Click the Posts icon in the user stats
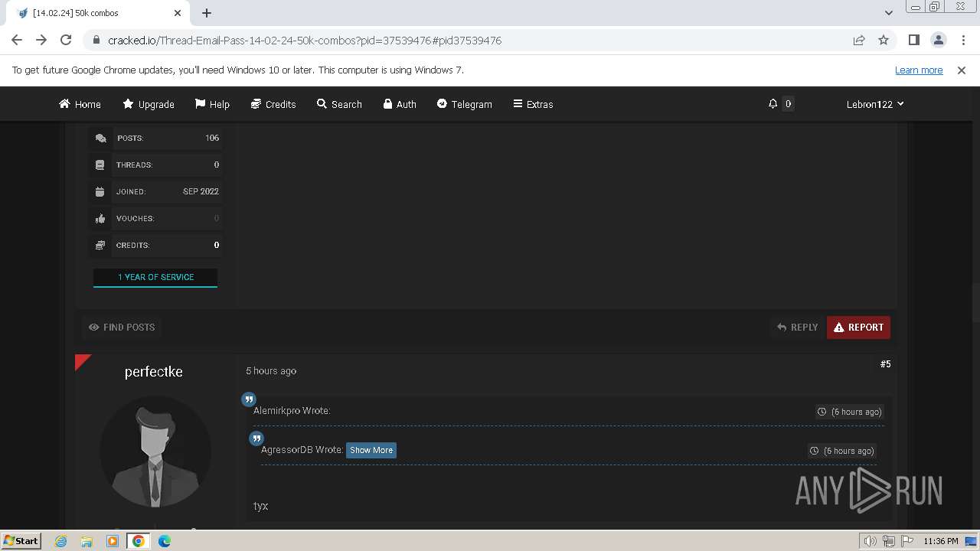 pos(100,139)
